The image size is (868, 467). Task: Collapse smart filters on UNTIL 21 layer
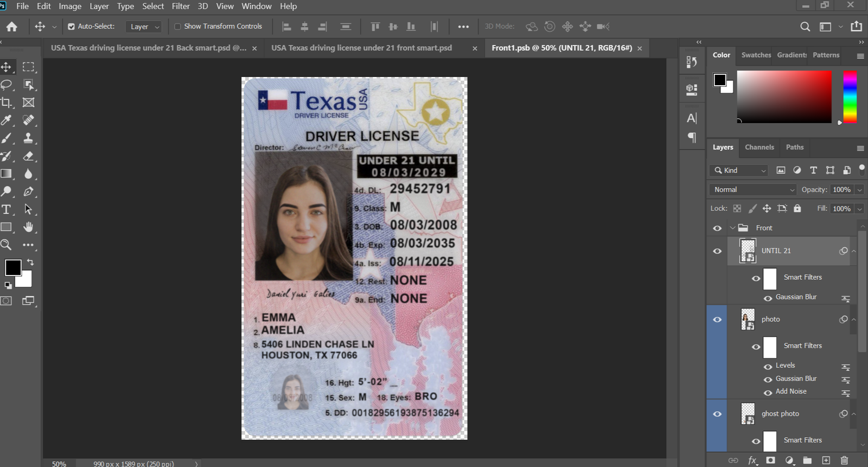click(x=853, y=251)
